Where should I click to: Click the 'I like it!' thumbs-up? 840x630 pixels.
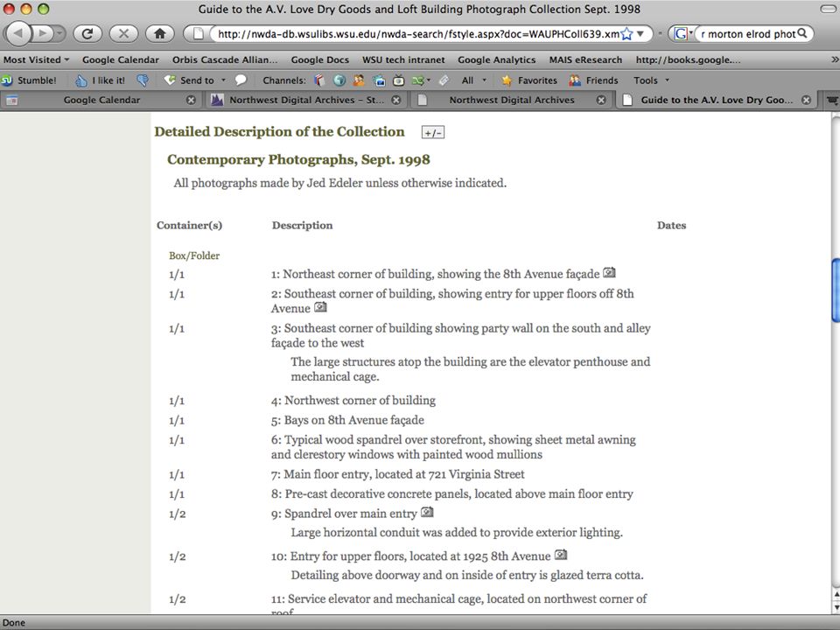(x=100, y=80)
